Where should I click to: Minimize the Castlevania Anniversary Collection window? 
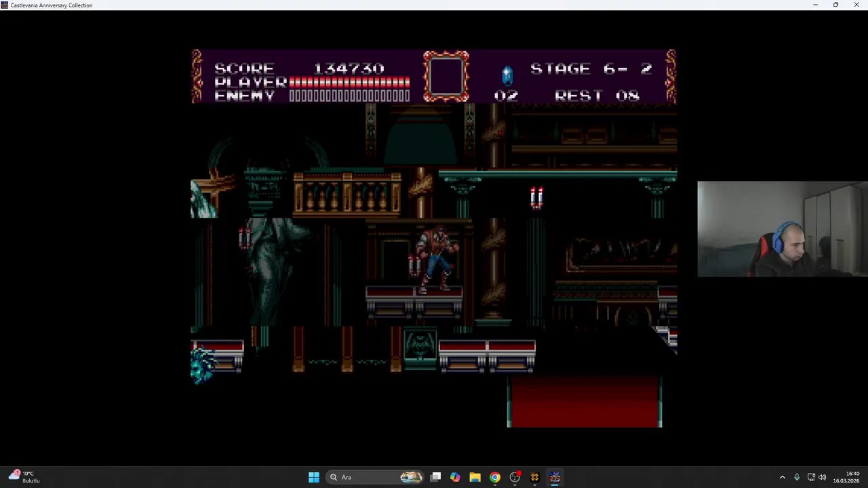tap(815, 5)
